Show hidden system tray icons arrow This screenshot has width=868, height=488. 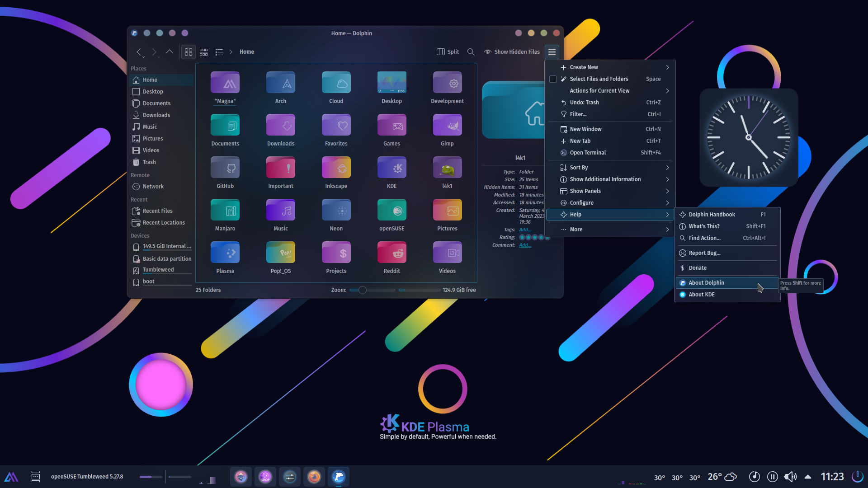(x=808, y=477)
